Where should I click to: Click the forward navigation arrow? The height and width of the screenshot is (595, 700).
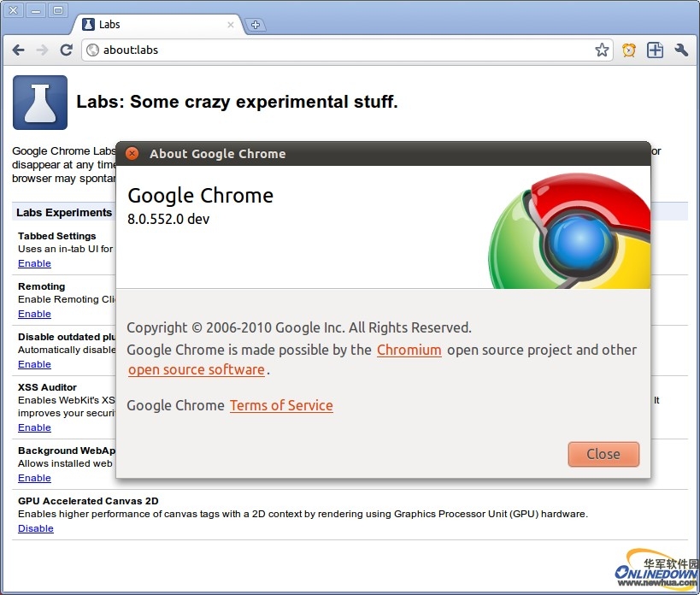click(x=42, y=50)
